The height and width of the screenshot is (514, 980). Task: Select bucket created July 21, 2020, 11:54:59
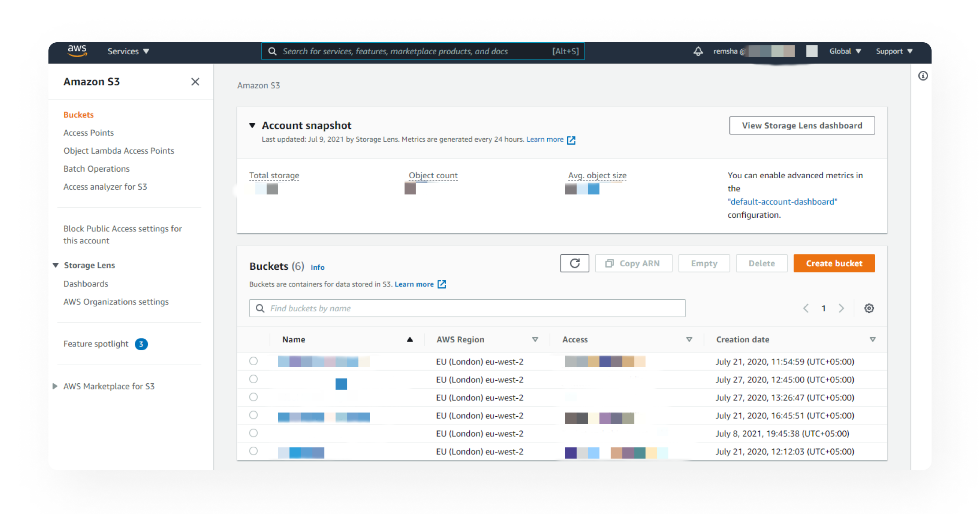point(254,361)
